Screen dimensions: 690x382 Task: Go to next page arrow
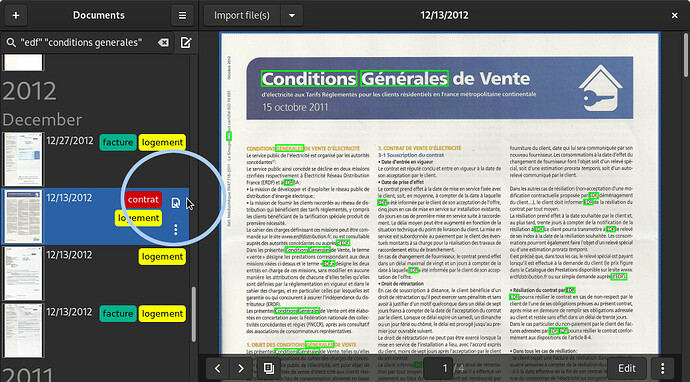(241, 368)
